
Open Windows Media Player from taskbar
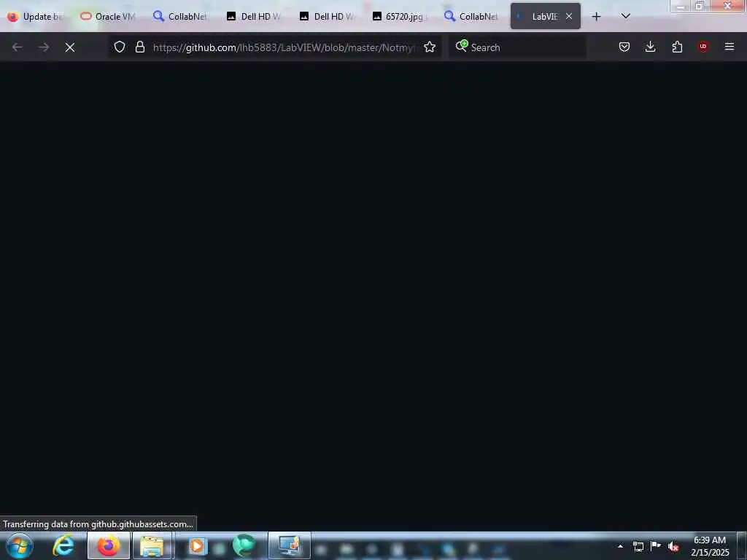click(197, 545)
